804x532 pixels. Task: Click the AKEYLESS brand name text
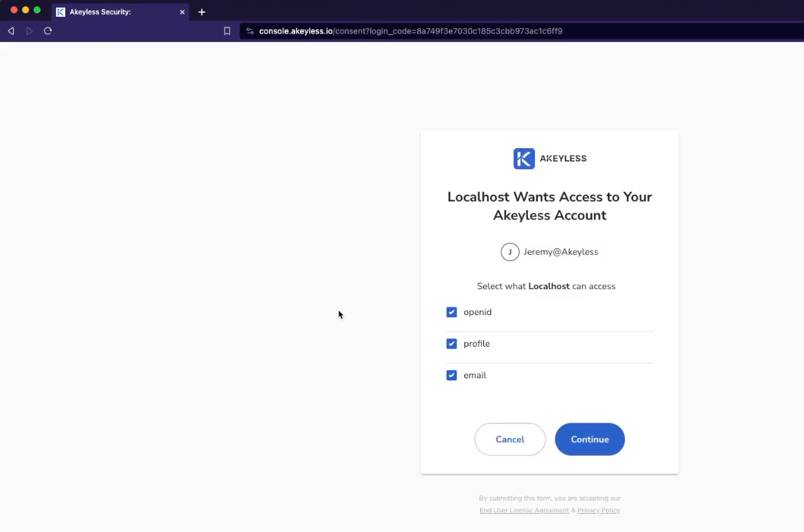click(x=563, y=159)
